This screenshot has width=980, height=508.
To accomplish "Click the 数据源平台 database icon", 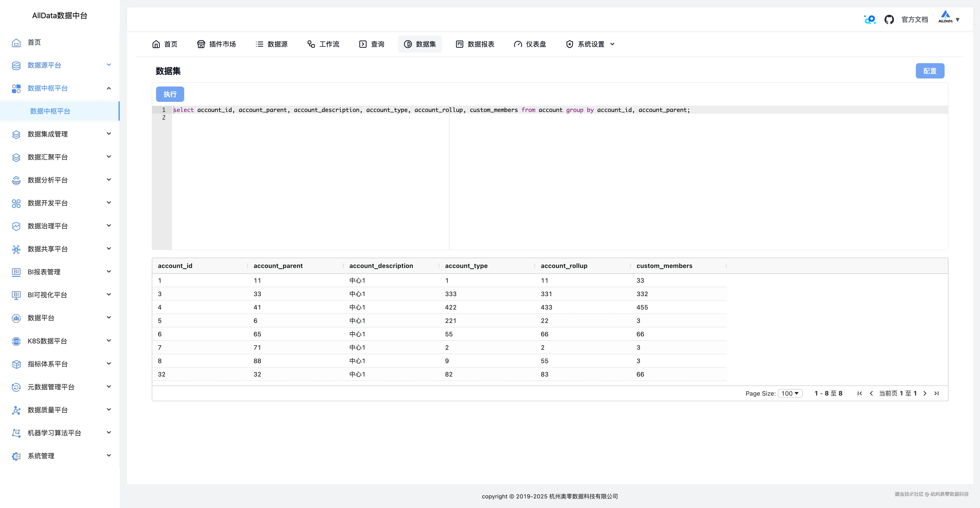I will (16, 65).
